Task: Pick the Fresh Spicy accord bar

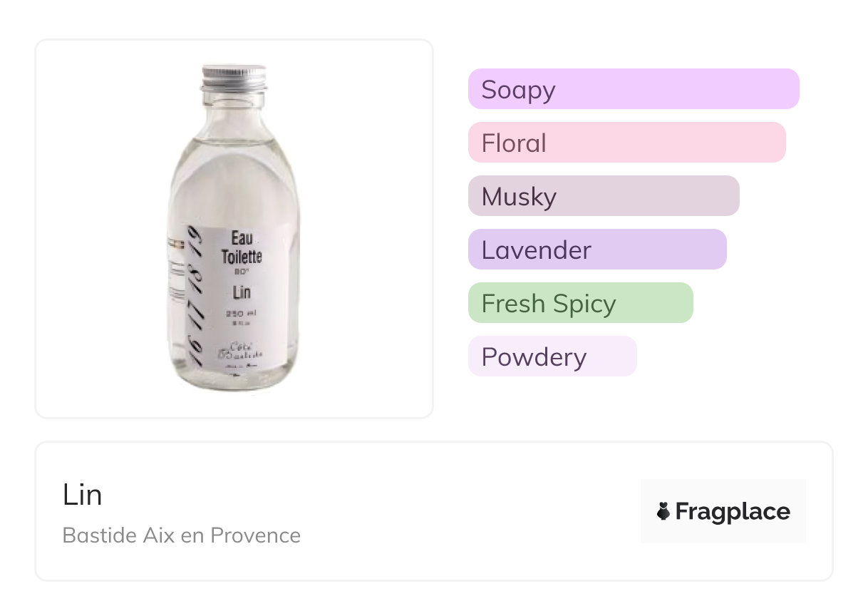Action: (580, 303)
